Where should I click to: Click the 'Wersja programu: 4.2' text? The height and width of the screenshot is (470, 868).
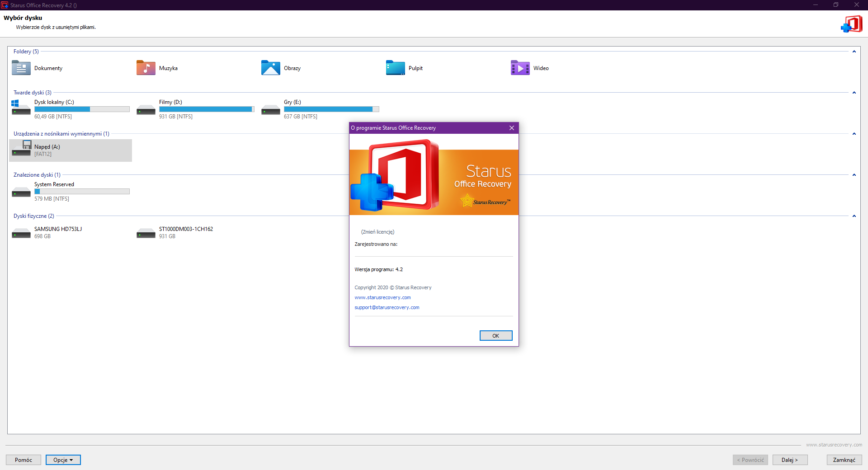click(378, 269)
